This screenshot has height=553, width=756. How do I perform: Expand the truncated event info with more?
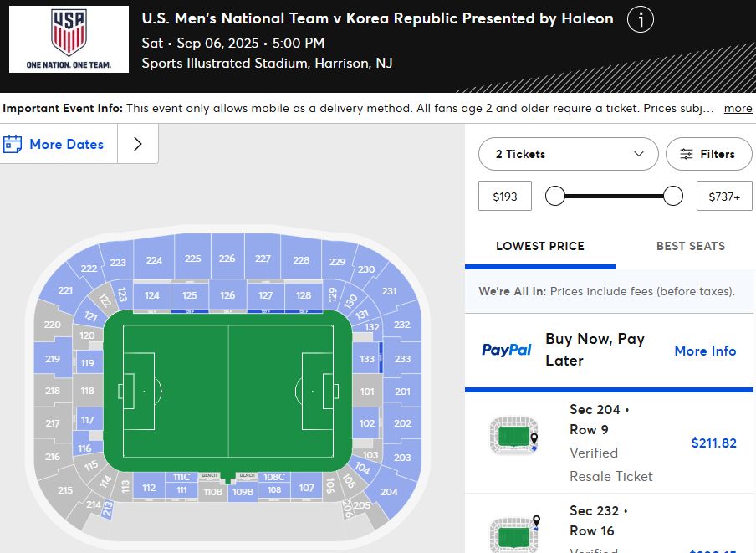tap(737, 109)
